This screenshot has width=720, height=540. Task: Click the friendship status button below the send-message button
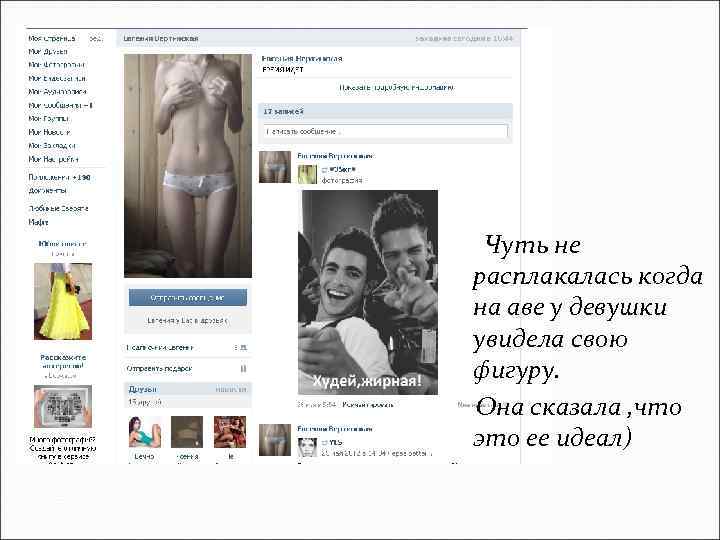point(188,321)
